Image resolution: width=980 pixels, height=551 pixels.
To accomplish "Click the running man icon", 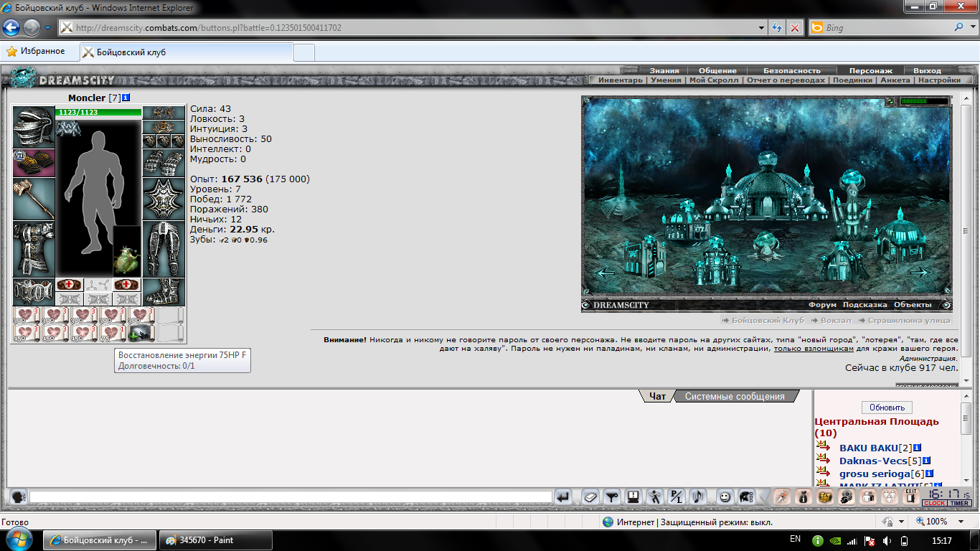I will tap(654, 496).
